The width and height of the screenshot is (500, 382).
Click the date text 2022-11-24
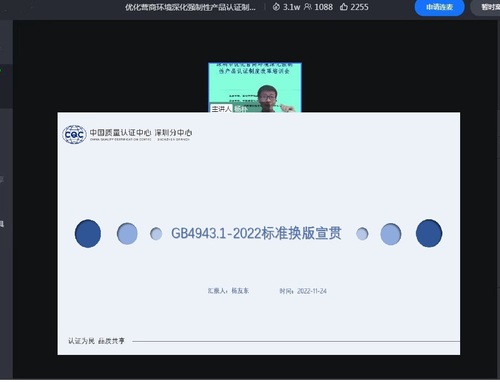pos(312,291)
